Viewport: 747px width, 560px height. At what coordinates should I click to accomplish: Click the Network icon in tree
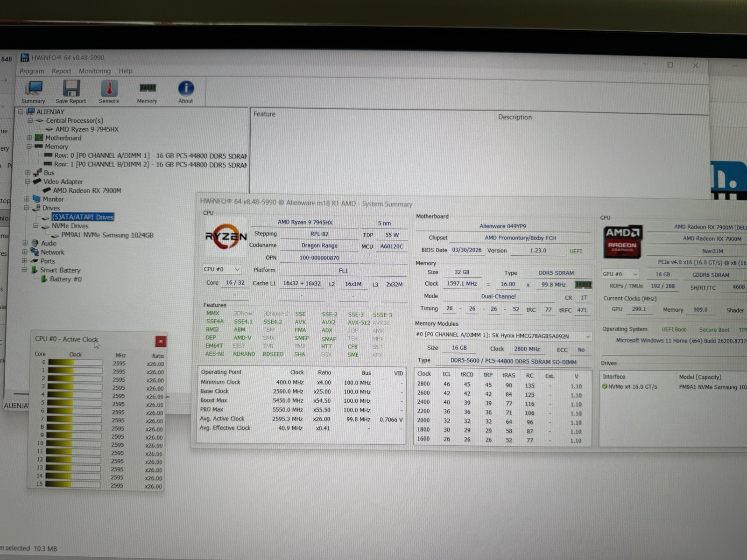click(35, 252)
